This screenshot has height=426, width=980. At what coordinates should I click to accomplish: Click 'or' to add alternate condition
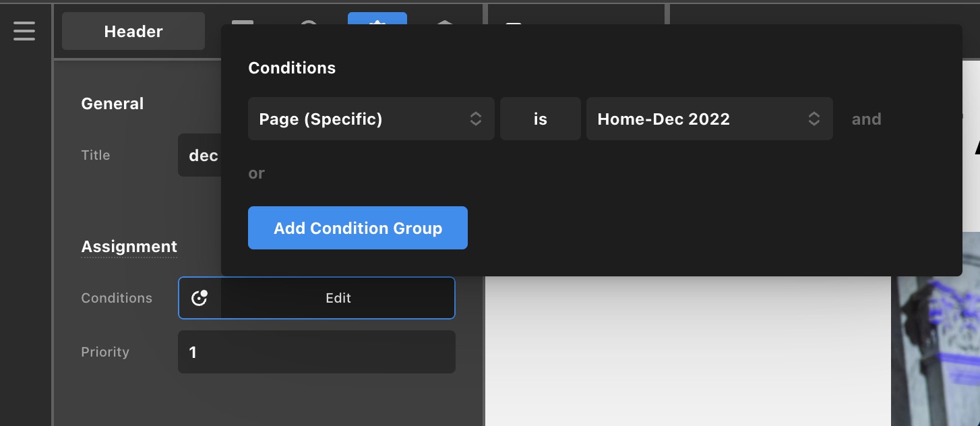[256, 173]
